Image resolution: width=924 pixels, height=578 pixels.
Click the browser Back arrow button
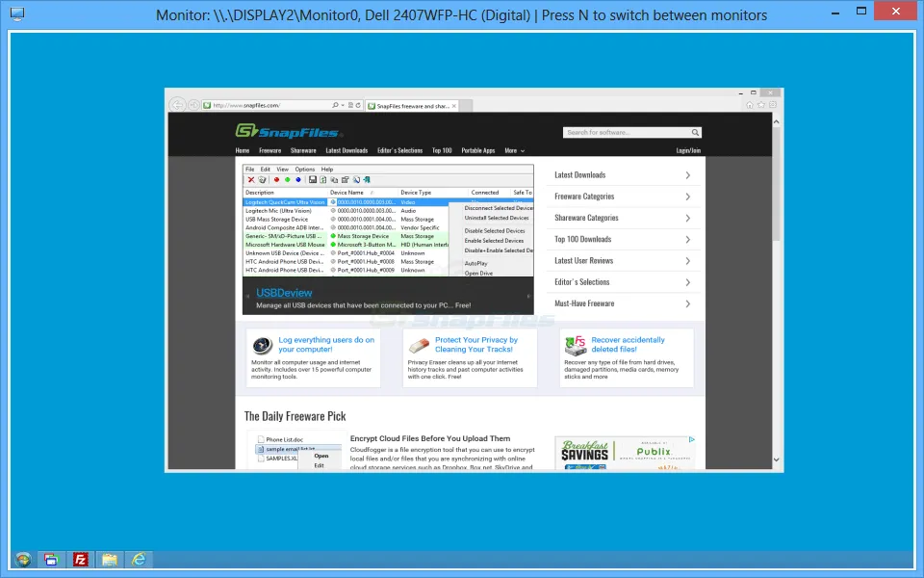click(177, 105)
